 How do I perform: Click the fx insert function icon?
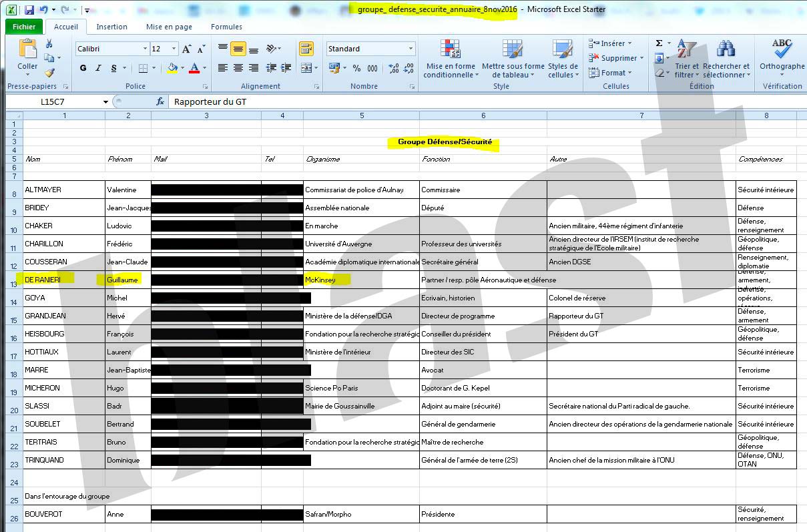tap(160, 101)
